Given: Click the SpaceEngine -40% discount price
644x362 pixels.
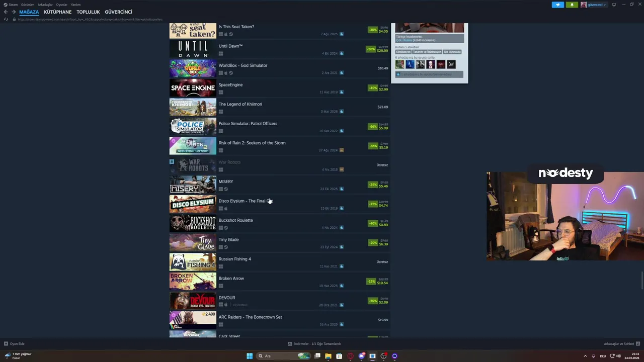Looking at the screenshot, I should (378, 88).
